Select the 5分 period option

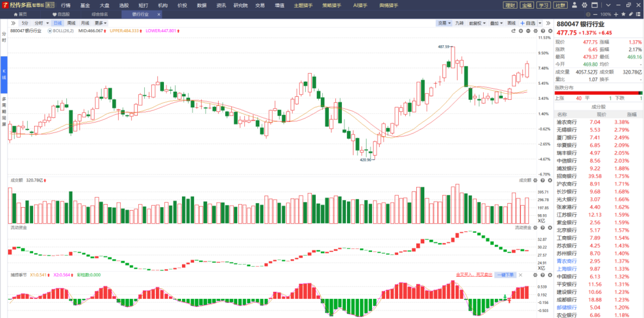tap(25, 23)
